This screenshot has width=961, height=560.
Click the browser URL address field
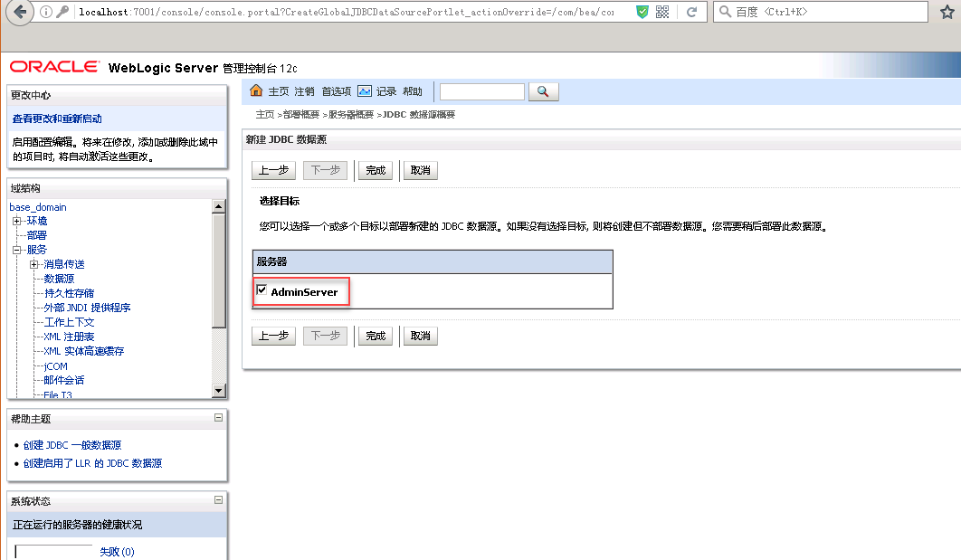click(x=347, y=12)
